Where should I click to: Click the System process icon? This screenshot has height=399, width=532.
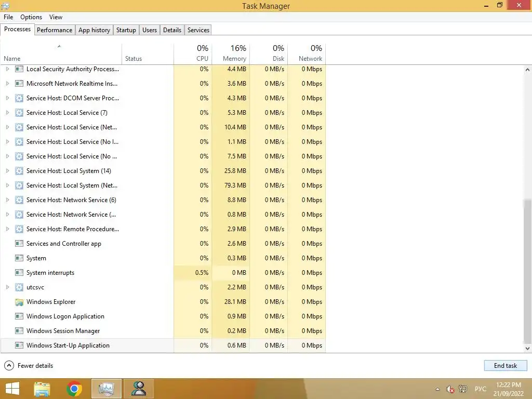tap(19, 258)
